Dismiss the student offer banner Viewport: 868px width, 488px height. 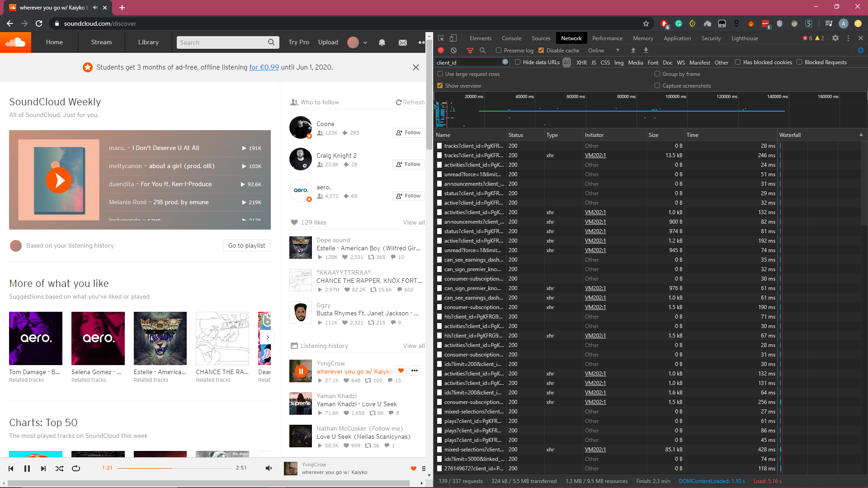click(416, 67)
